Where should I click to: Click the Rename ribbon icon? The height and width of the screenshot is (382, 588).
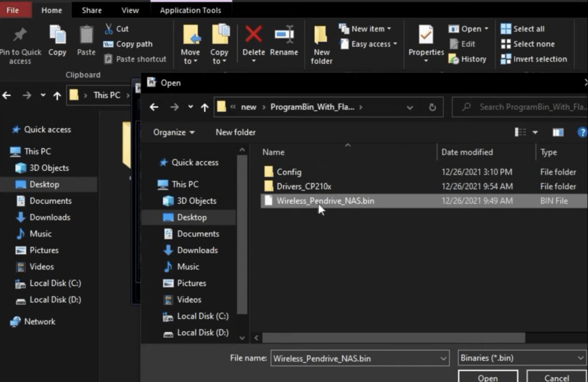click(284, 41)
